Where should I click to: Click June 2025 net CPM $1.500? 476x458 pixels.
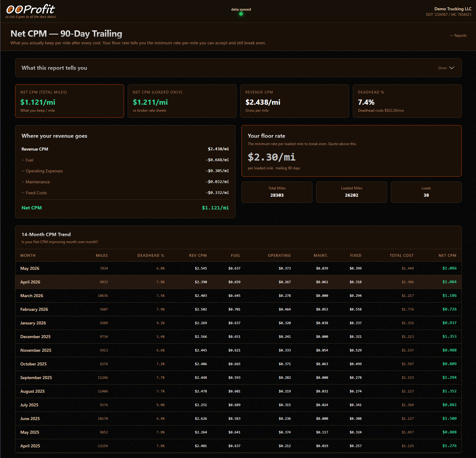pyautogui.click(x=449, y=419)
